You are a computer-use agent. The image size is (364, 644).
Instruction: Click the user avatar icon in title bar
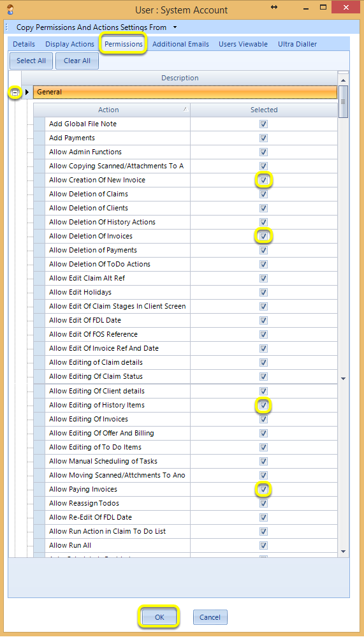coord(10,10)
